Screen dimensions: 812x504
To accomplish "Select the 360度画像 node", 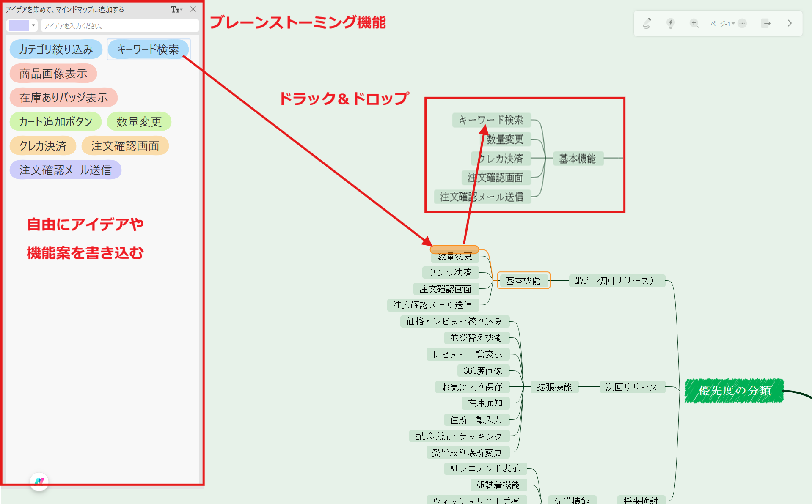I will click(483, 371).
